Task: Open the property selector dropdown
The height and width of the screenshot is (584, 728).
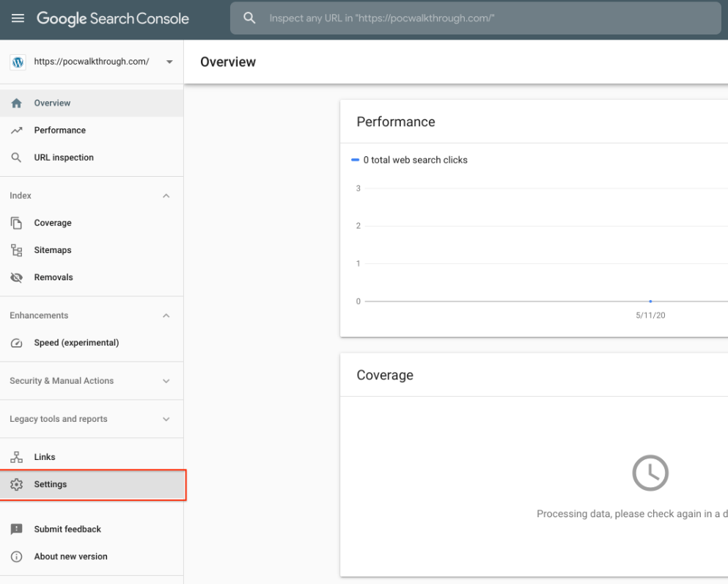Action: 169,62
